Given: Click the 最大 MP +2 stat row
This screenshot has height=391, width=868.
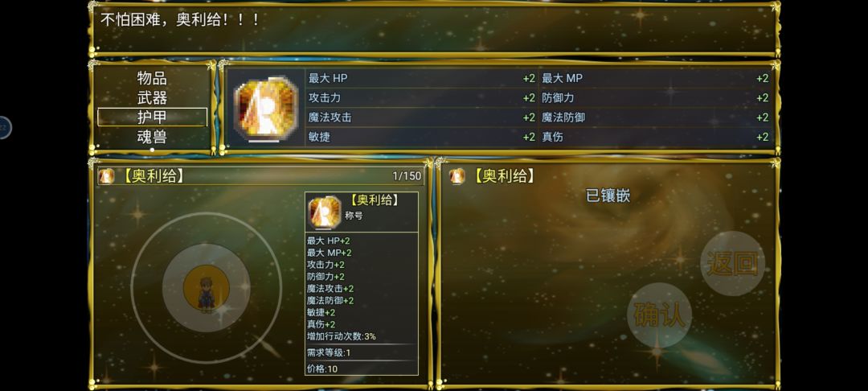Looking at the screenshot, I should pyautogui.click(x=655, y=78).
